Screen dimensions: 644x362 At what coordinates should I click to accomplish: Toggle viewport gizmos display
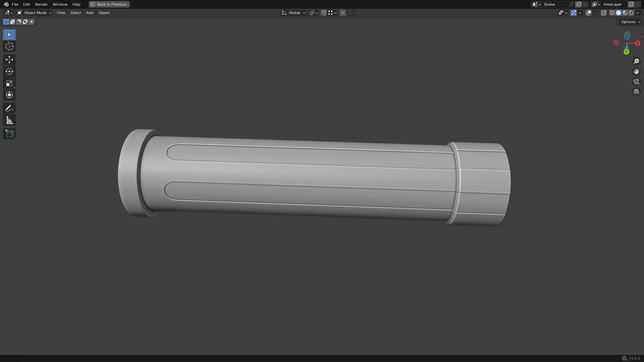(x=574, y=13)
